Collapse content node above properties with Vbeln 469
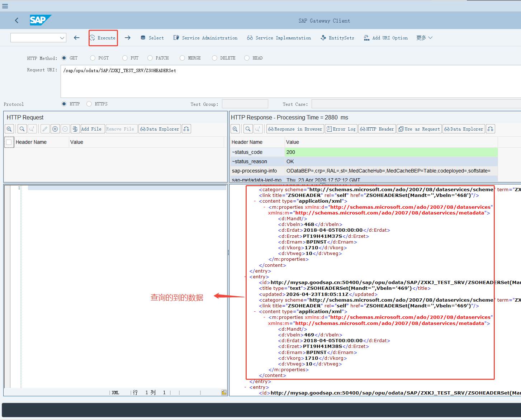This screenshot has width=521, height=420. (255, 312)
